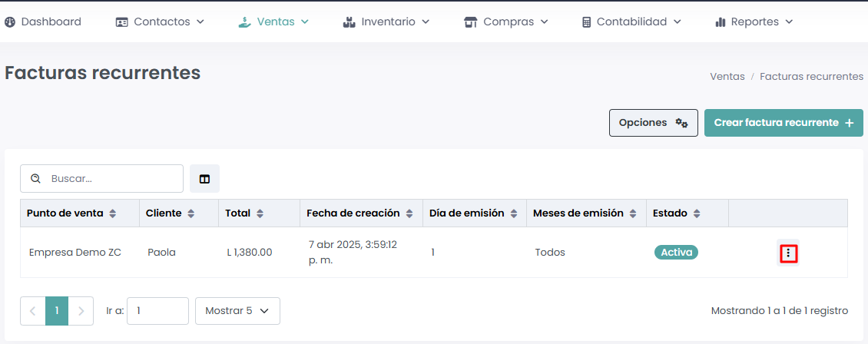Screen dimensions: 868x344
Task: Open the Inventario dropdown menu
Action: (386, 21)
